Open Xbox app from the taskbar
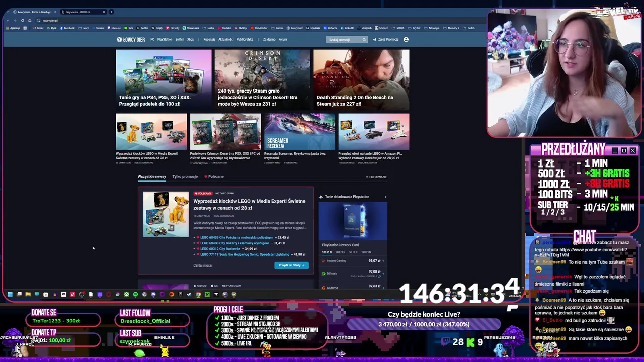The height and width of the screenshot is (362, 644). 126,294
